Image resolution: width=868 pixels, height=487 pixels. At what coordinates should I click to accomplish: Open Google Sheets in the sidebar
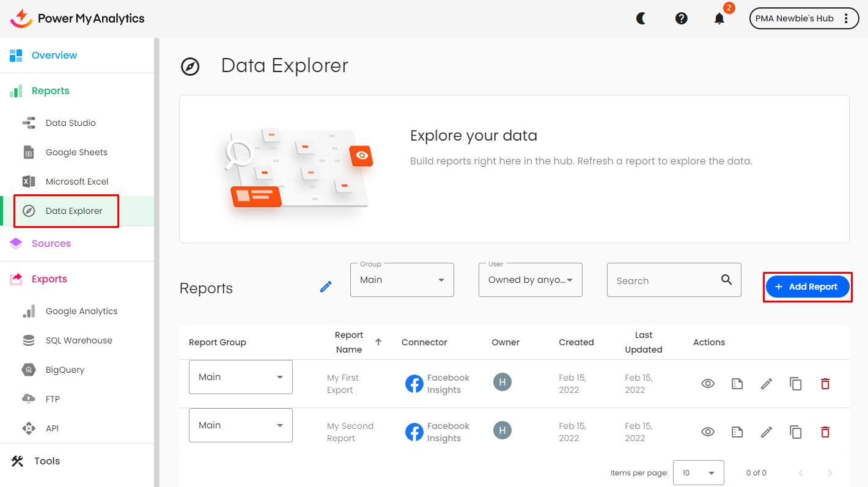[x=76, y=152]
